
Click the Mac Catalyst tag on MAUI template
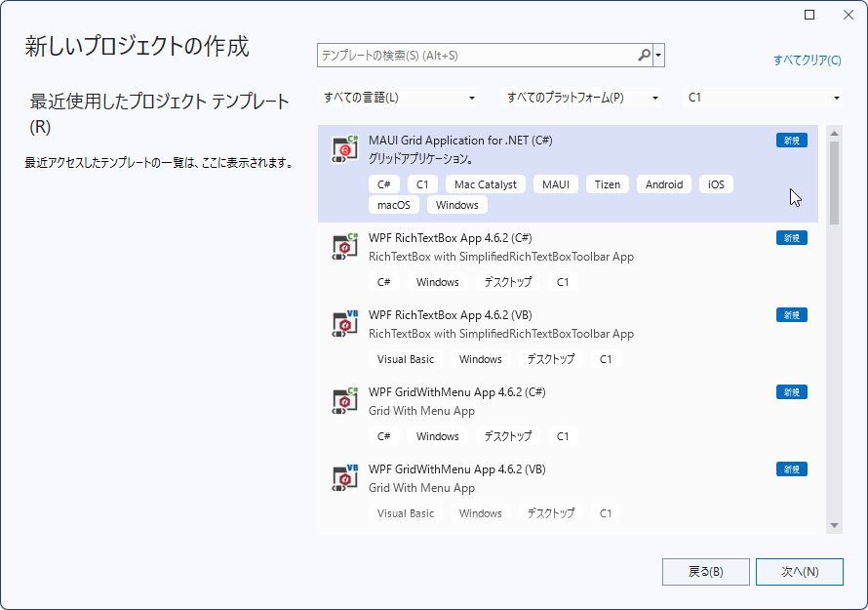coord(486,184)
